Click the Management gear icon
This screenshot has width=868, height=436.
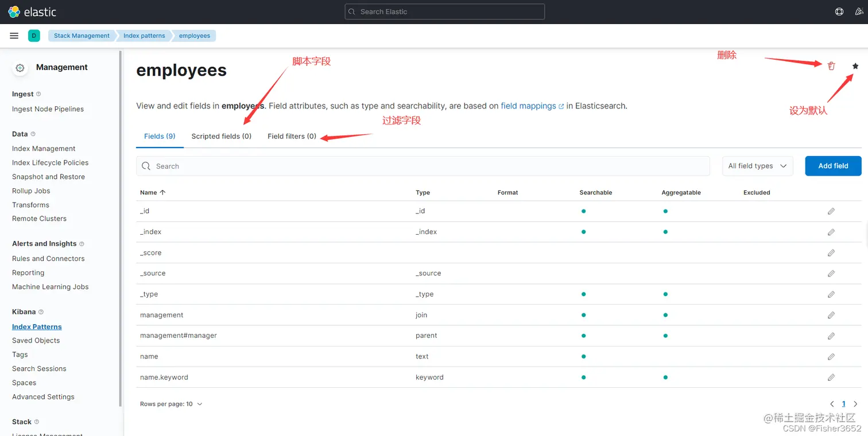coord(20,68)
